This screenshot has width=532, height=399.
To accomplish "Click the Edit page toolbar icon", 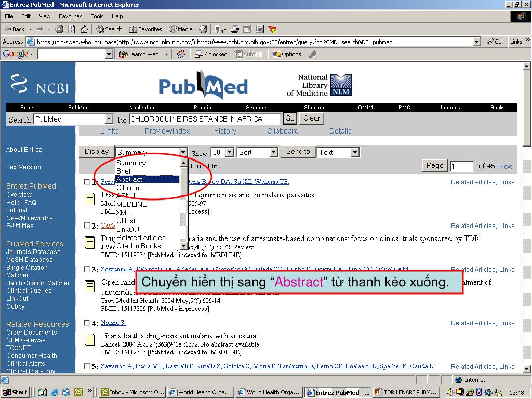I will [247, 29].
